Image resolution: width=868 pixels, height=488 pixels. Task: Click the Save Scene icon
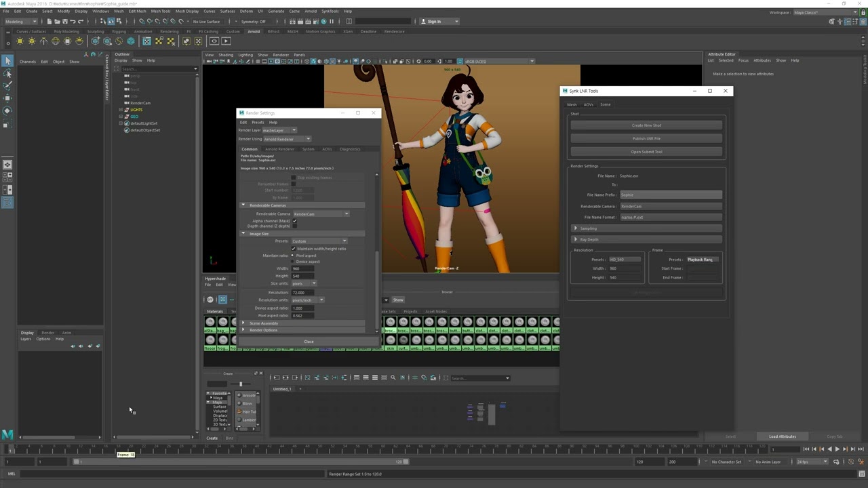pyautogui.click(x=66, y=21)
